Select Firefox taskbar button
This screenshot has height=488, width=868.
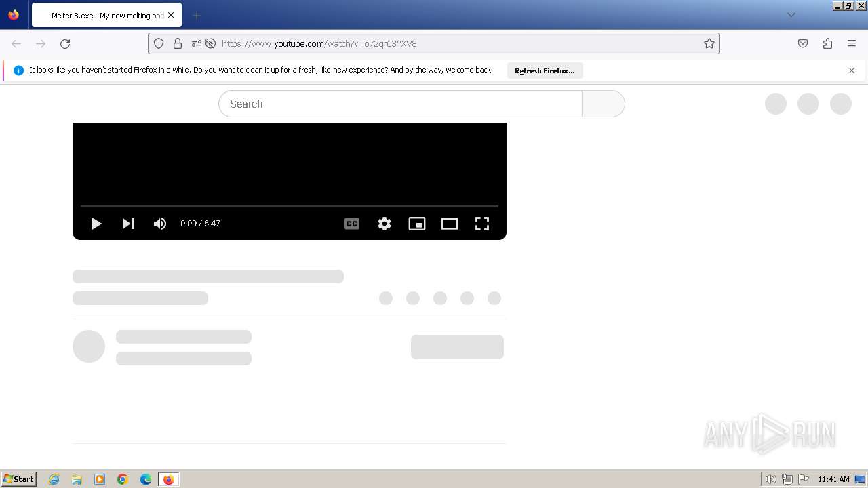coord(168,479)
